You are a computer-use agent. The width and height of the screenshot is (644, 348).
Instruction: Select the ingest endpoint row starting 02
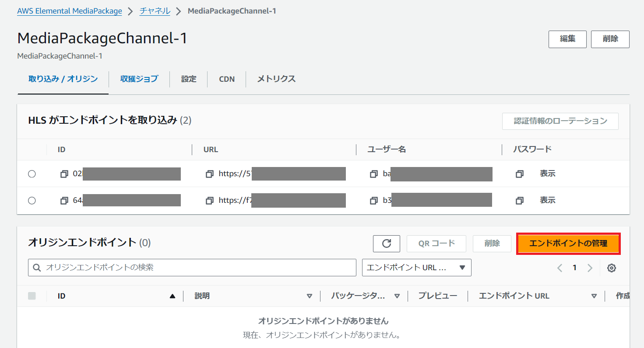pos(32,174)
